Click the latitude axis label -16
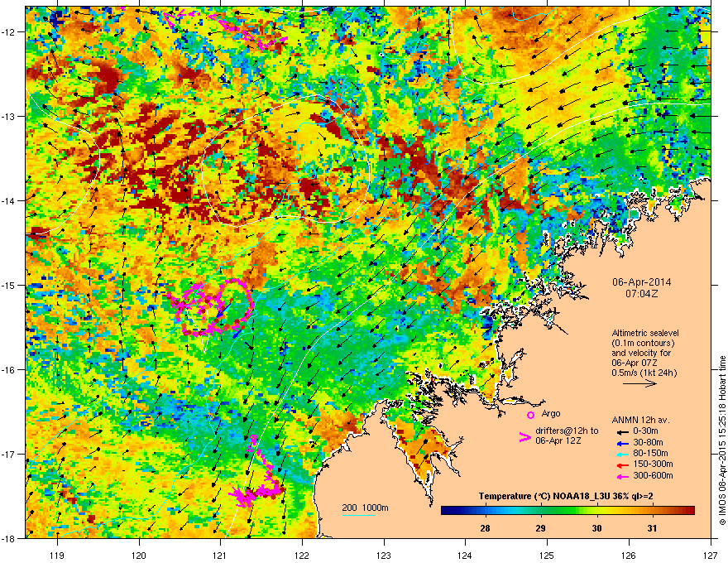728x563 pixels. [x=8, y=370]
